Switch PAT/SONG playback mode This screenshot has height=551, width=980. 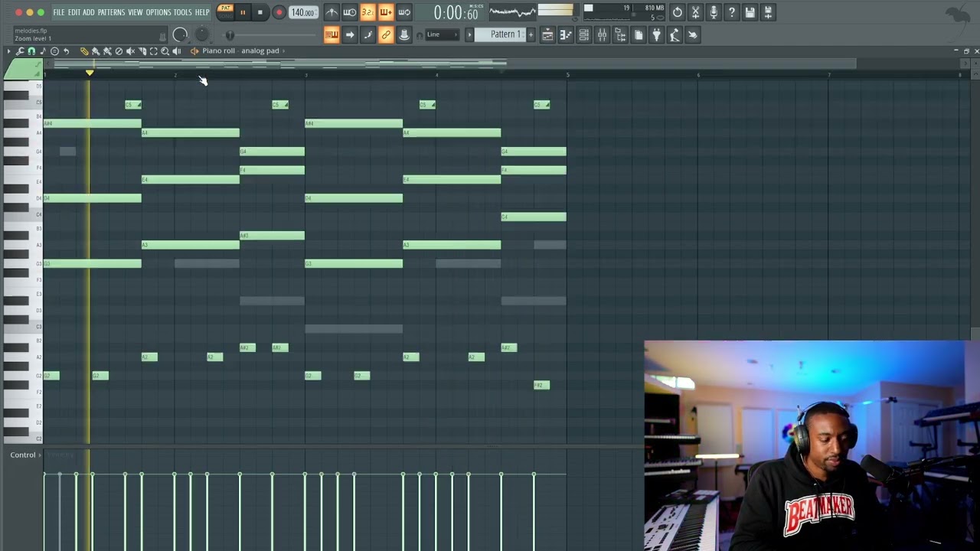225,11
